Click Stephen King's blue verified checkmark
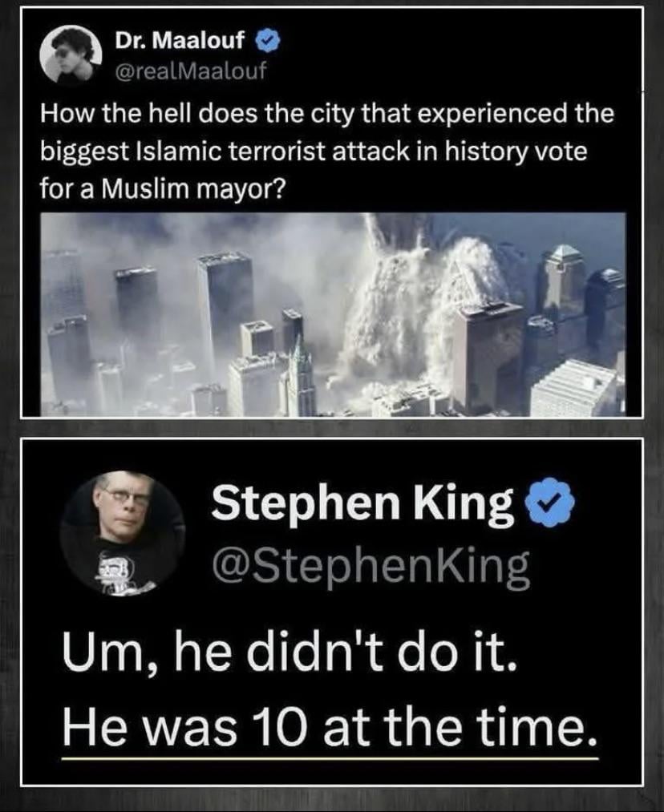 point(549,503)
